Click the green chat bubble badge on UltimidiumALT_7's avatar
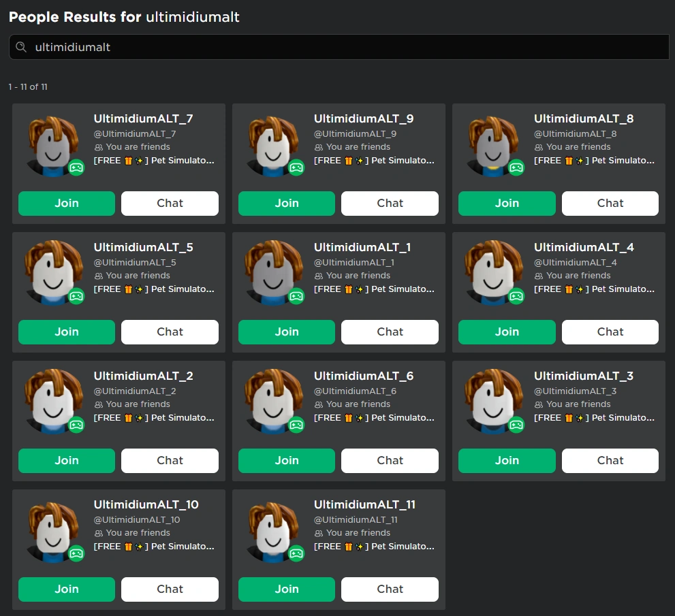This screenshot has width=675, height=616. coord(75,167)
